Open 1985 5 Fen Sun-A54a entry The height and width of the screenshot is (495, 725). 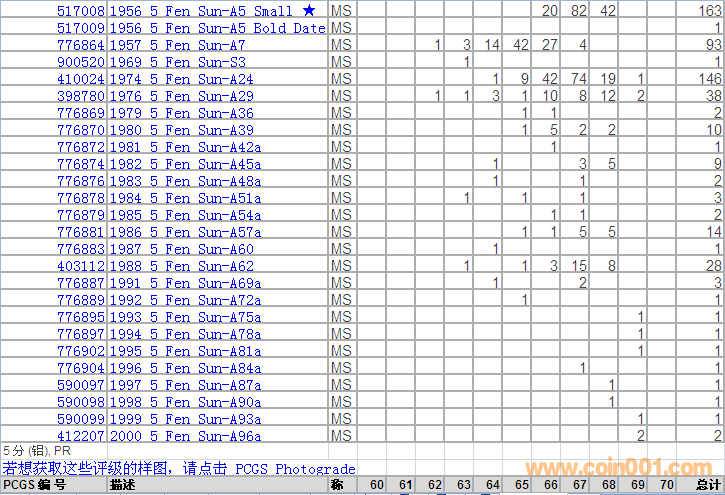tap(185, 215)
